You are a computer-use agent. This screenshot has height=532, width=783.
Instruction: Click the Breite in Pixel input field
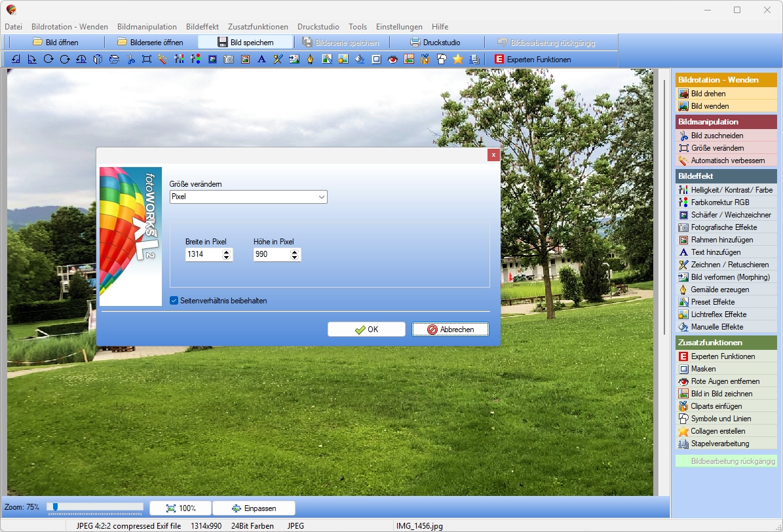point(203,254)
